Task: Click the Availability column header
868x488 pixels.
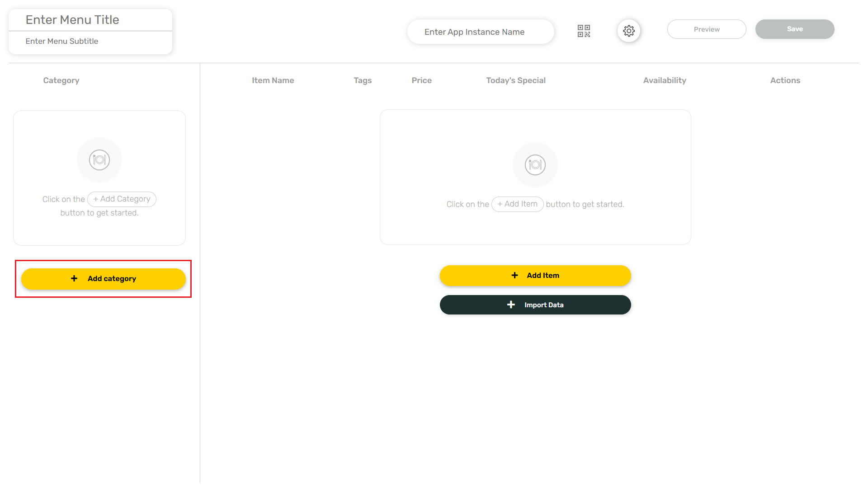Action: (665, 80)
